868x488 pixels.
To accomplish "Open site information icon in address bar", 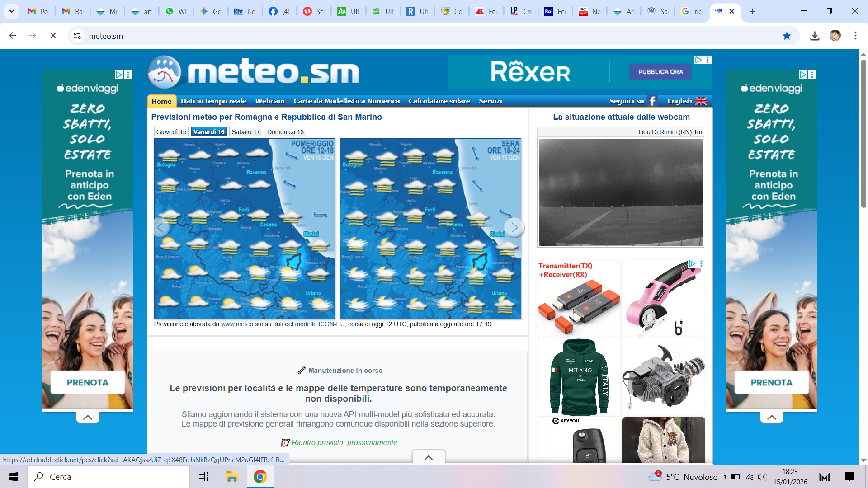I will pyautogui.click(x=77, y=36).
